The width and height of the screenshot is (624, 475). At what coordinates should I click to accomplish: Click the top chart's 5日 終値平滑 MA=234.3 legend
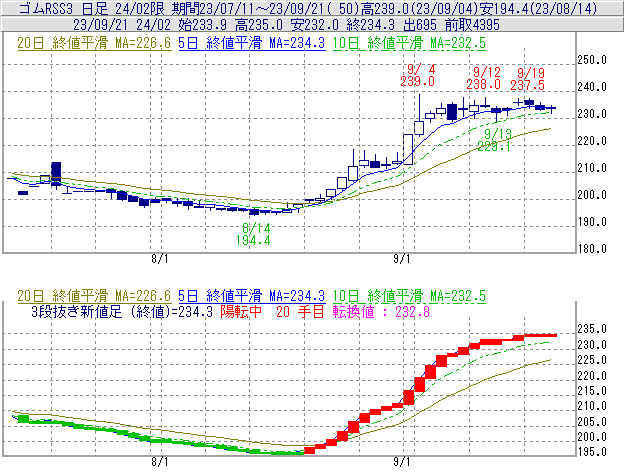(x=252, y=43)
